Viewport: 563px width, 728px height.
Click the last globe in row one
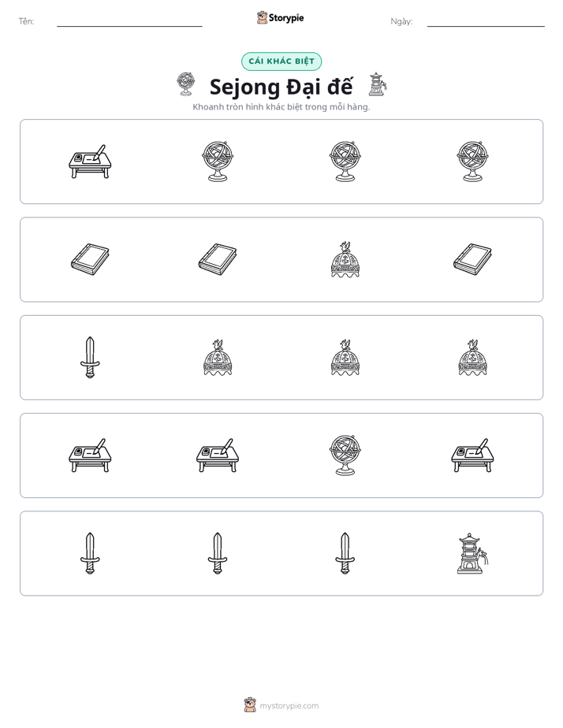[472, 162]
